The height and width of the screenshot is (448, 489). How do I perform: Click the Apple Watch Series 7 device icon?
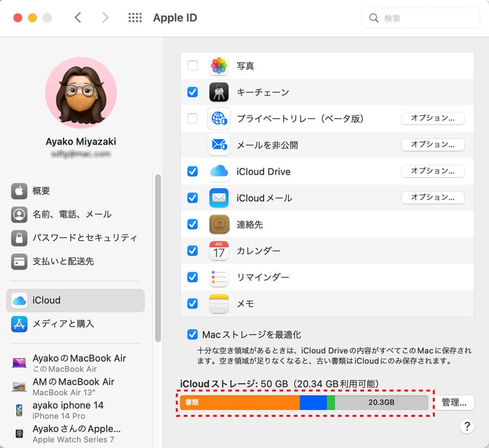[x=20, y=433]
